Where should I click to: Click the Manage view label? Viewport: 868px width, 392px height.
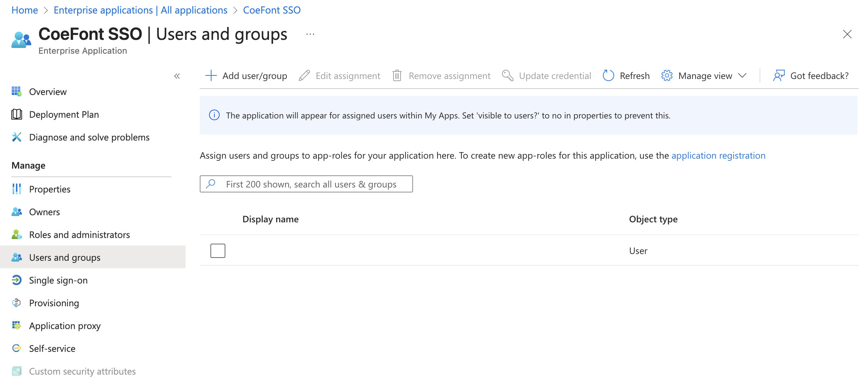[705, 76]
